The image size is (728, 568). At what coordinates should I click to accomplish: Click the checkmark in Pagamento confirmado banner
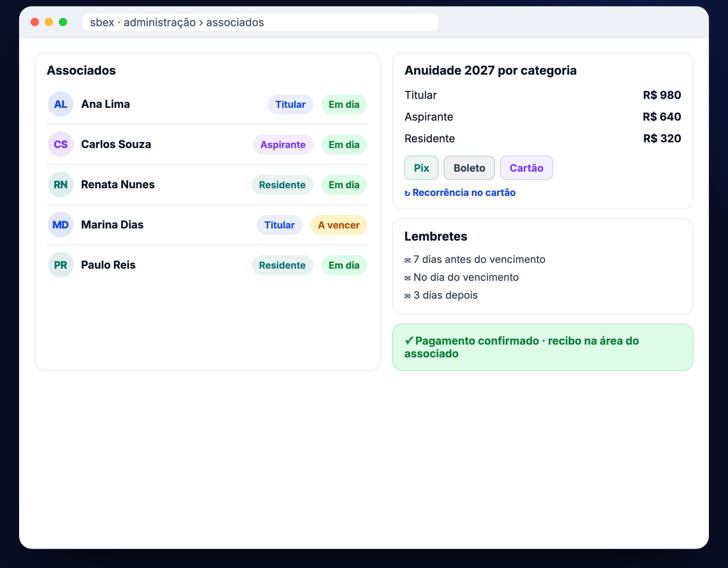tap(409, 341)
